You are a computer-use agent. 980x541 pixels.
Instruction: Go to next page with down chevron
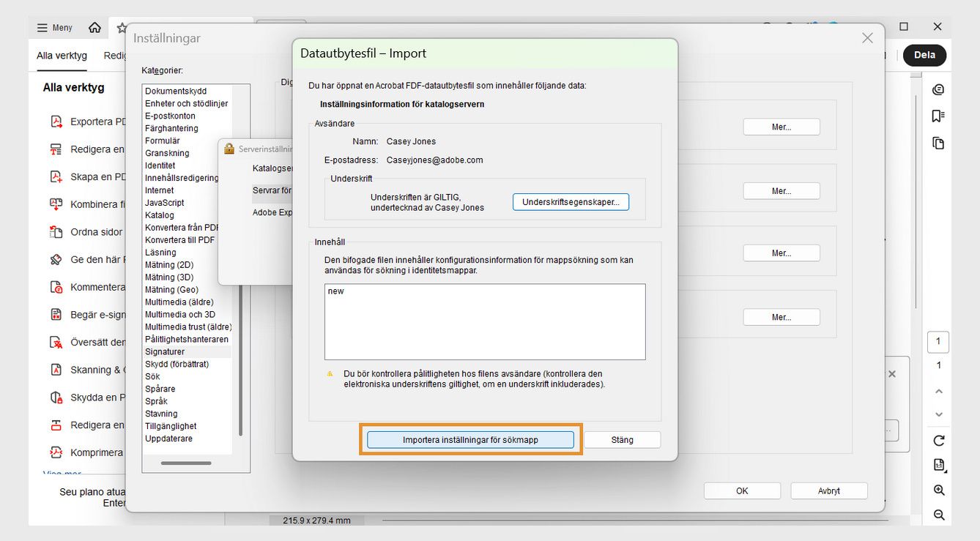pyautogui.click(x=938, y=414)
